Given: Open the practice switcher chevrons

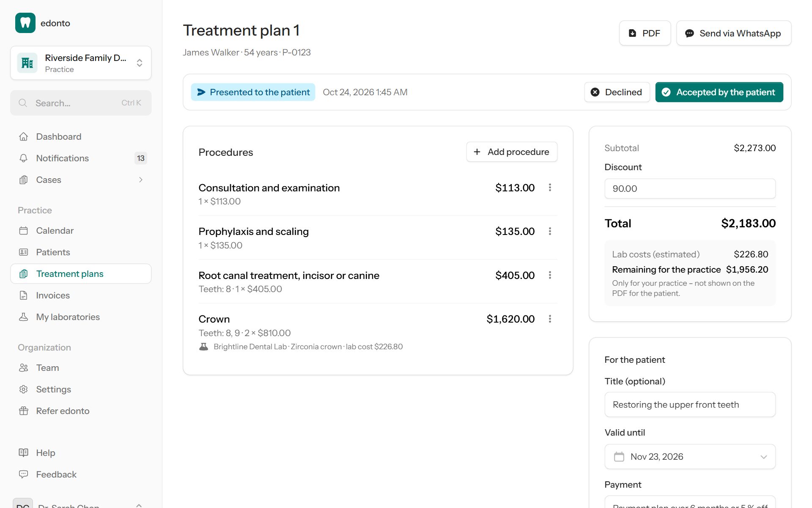Looking at the screenshot, I should 140,63.
